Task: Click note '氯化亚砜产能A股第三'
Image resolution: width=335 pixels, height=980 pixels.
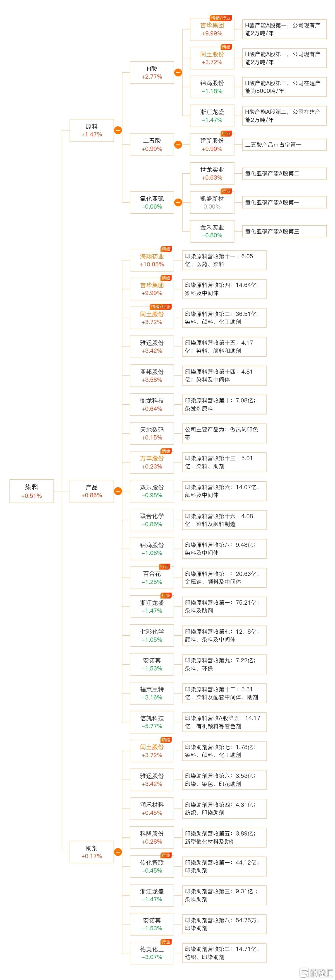Action: 284,231
